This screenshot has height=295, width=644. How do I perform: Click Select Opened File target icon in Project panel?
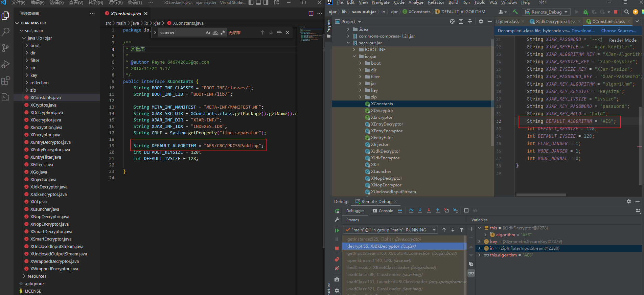[452, 21]
